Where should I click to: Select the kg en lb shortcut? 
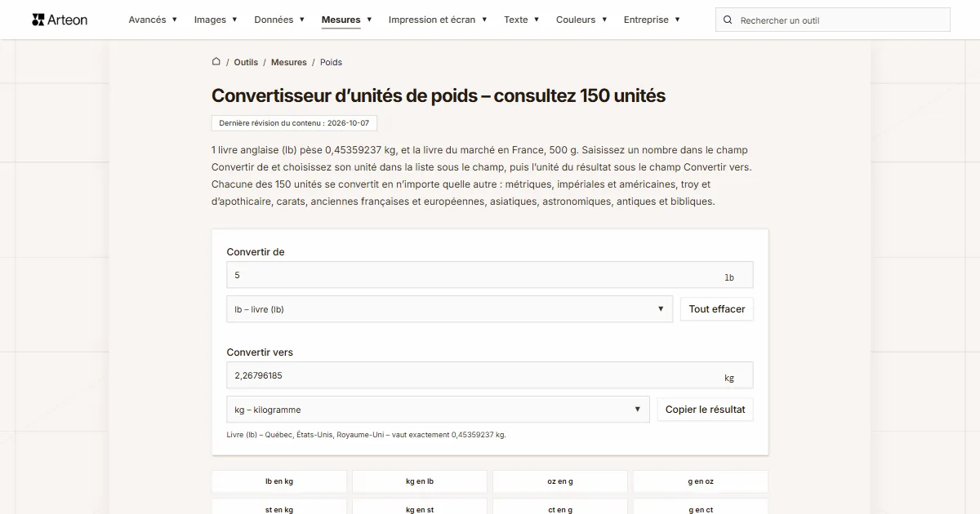(x=420, y=481)
